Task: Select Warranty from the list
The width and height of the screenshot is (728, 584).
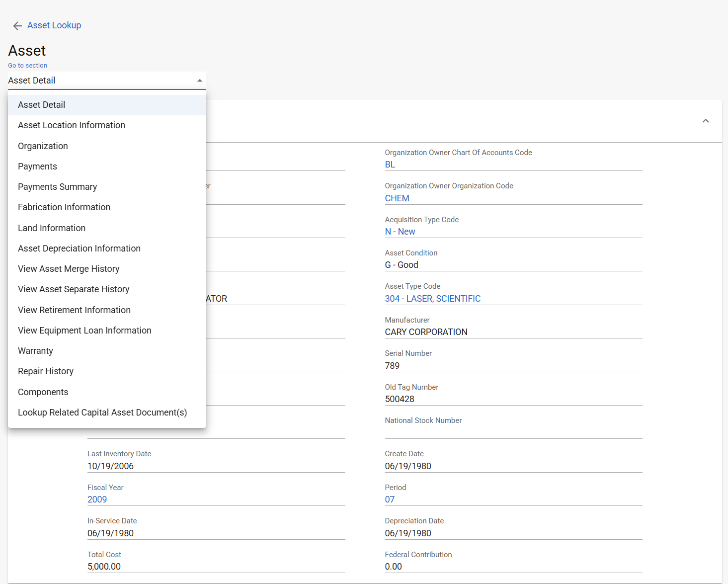Action: pyautogui.click(x=35, y=351)
